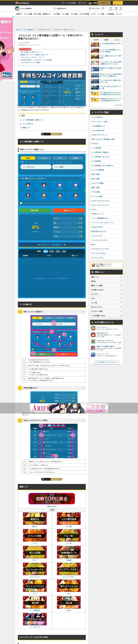The height and width of the screenshot is (644, 138).
Task: Click the right arrow of the tsum grid
Action: click(85, 191)
